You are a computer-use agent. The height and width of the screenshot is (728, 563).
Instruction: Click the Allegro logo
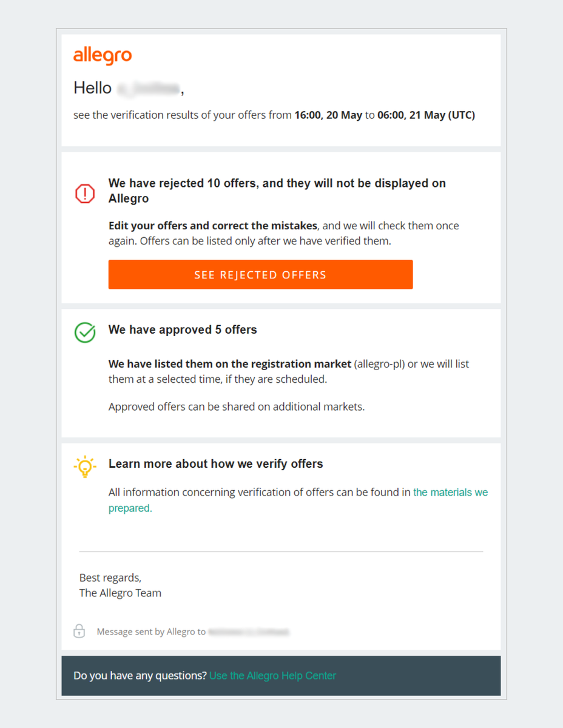click(x=103, y=56)
